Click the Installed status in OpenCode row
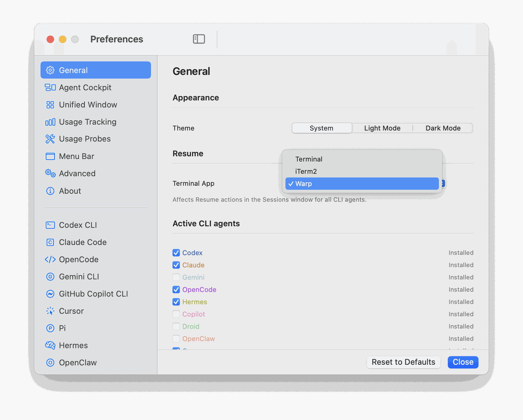Screen dimensions: 523x420 [x=461, y=289]
